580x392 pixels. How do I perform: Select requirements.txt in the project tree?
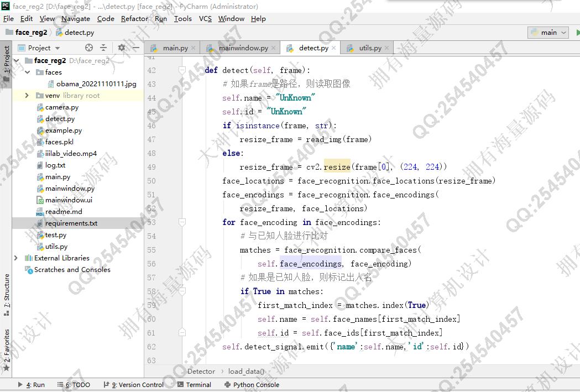pyautogui.click(x=71, y=223)
